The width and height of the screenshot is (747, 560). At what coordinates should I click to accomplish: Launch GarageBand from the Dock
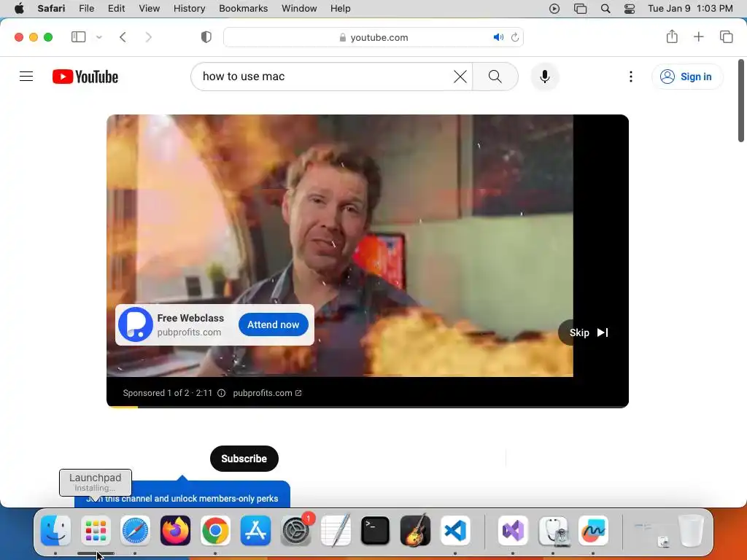tap(415, 531)
